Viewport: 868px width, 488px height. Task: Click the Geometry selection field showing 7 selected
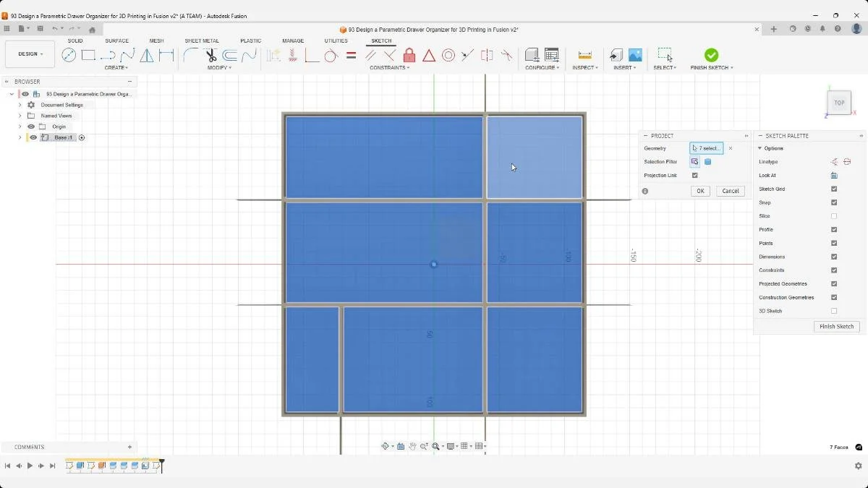pyautogui.click(x=705, y=148)
